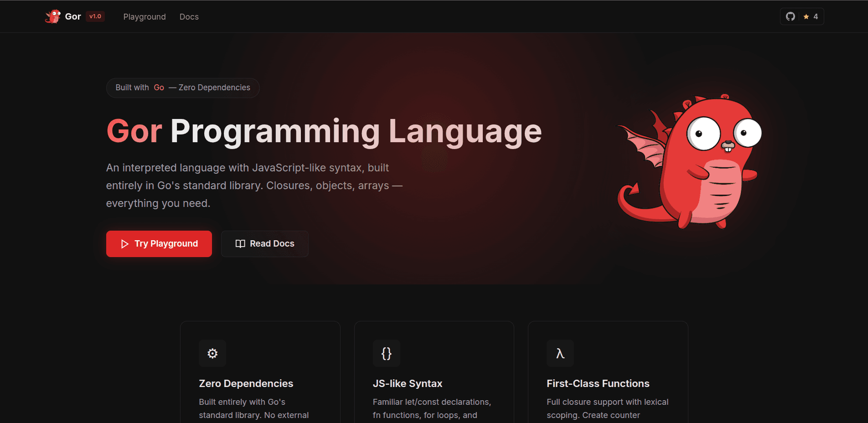Image resolution: width=868 pixels, height=423 pixels.
Task: Open the Docs nav item
Action: [189, 16]
